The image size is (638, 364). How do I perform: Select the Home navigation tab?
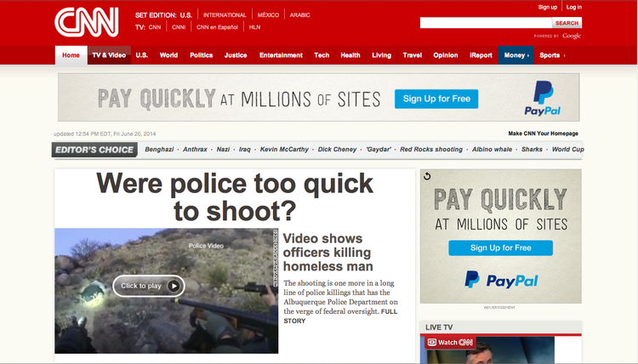(71, 55)
